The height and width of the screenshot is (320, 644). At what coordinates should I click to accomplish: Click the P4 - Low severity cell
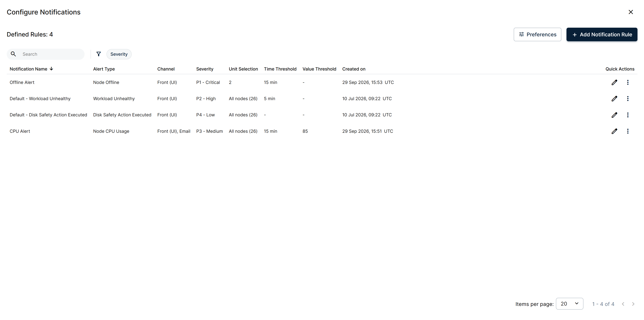tap(205, 115)
